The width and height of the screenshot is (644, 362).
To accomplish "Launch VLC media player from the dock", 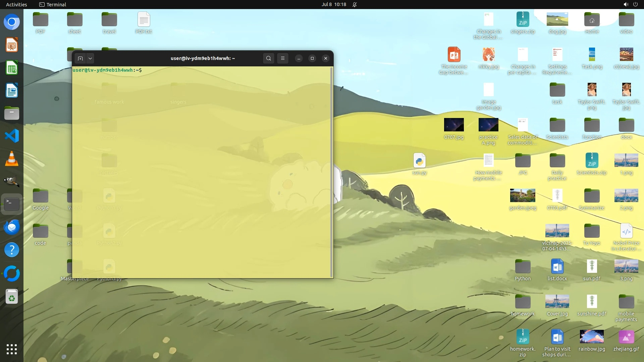I will 12,159.
